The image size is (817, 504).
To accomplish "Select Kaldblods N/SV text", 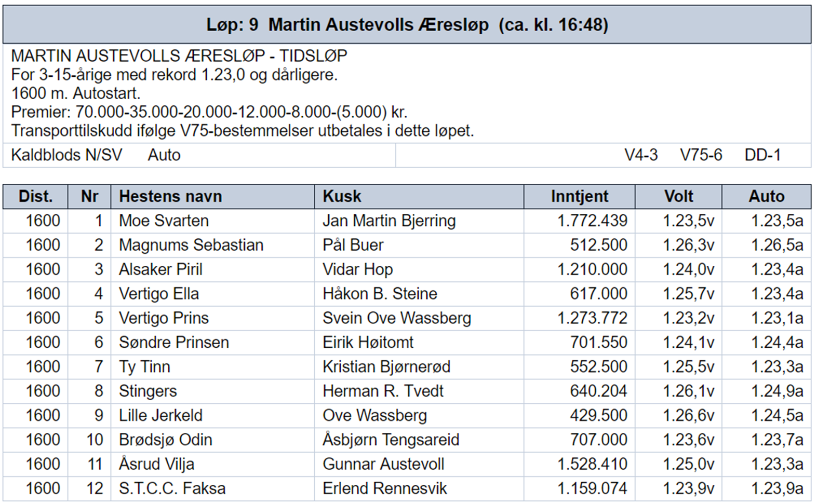I will pos(66,155).
